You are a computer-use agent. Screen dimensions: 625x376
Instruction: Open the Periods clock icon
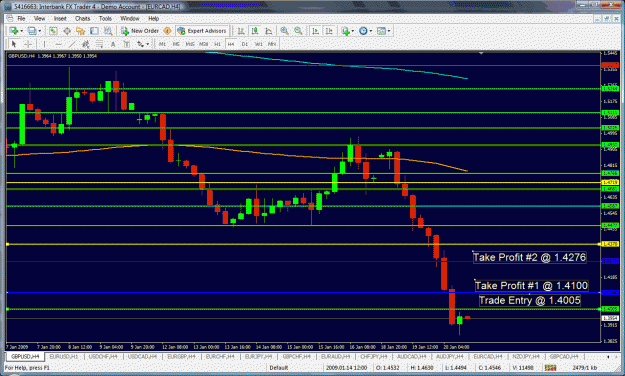pyautogui.click(x=363, y=31)
